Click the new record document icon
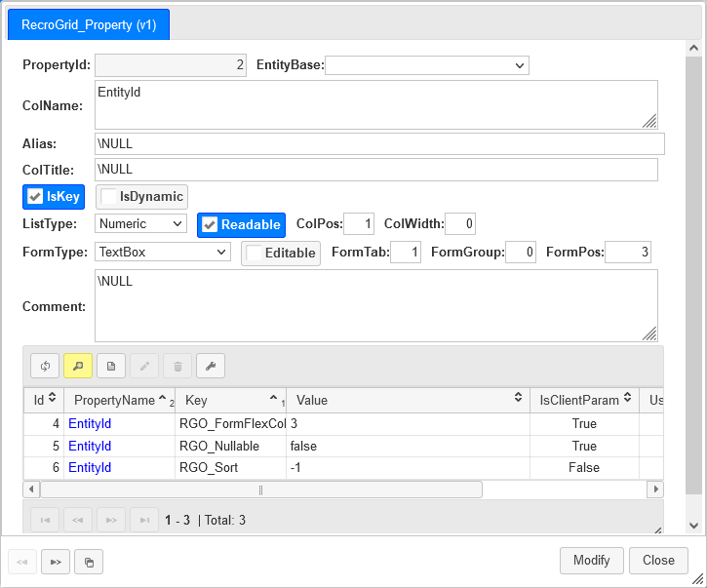The height and width of the screenshot is (588, 707). click(x=111, y=366)
